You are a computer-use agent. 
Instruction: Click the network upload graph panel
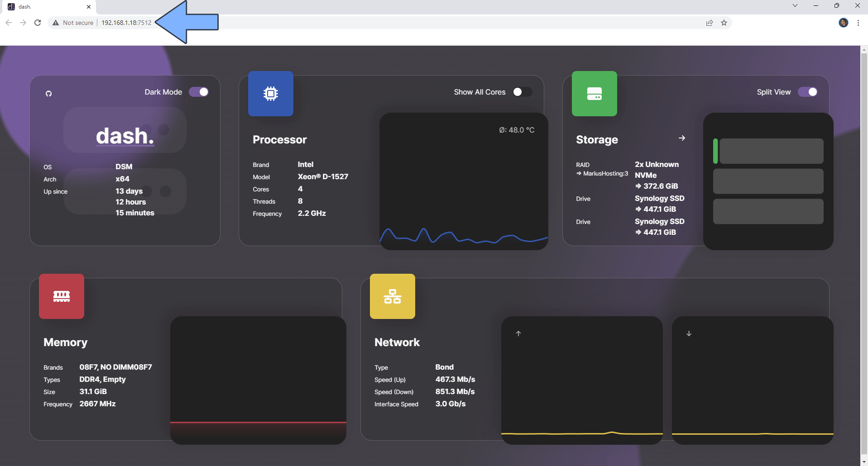coord(582,380)
